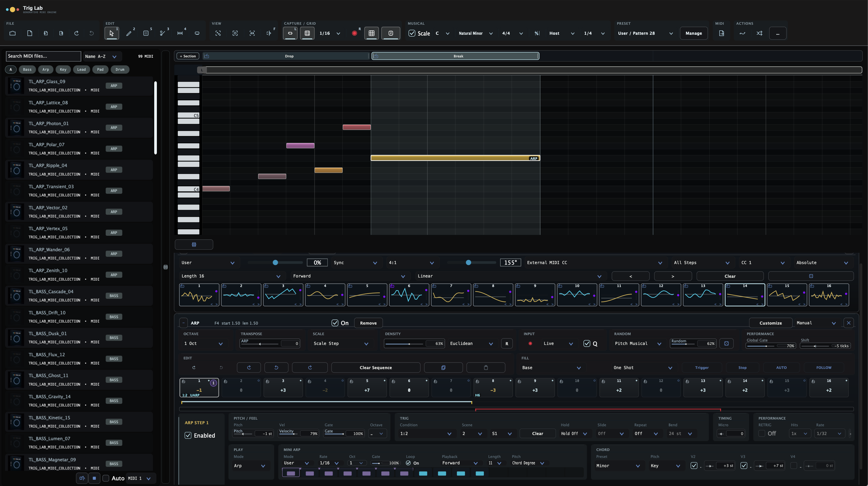This screenshot has width=868, height=486.
Task: Select the Break section tab
Action: (x=455, y=56)
